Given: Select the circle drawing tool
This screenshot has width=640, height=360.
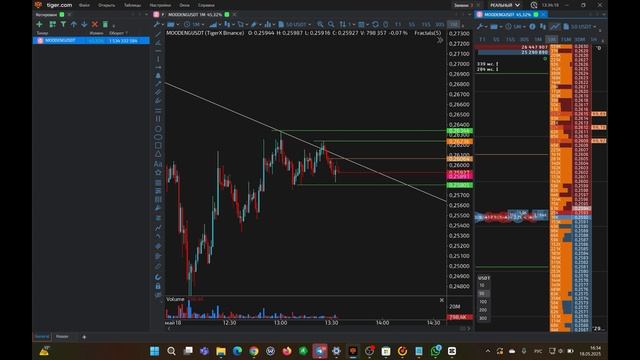Looking at the screenshot, I should (x=158, y=129).
